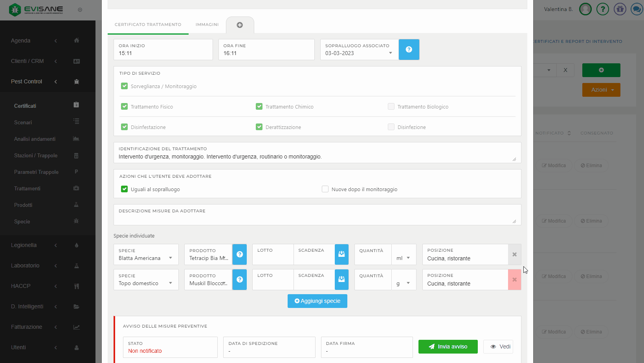Click the Vedi button with the eye icon
The image size is (644, 363).
tap(500, 346)
